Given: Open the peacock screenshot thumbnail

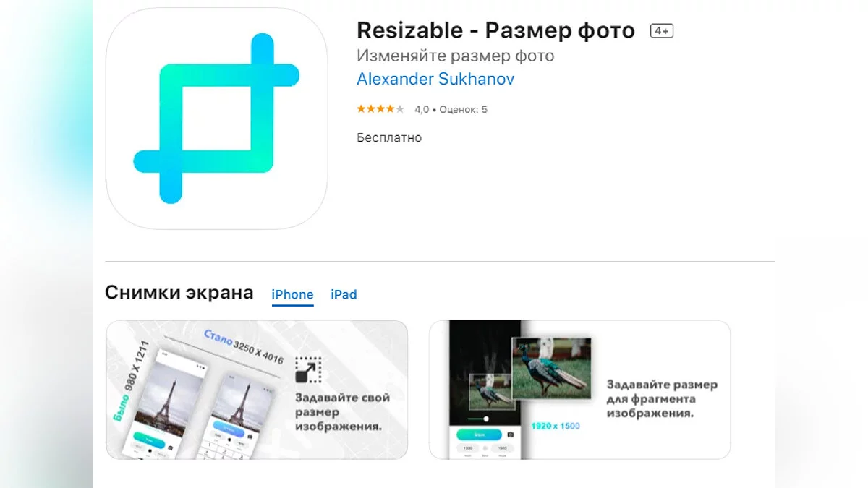Looking at the screenshot, I should [579, 390].
